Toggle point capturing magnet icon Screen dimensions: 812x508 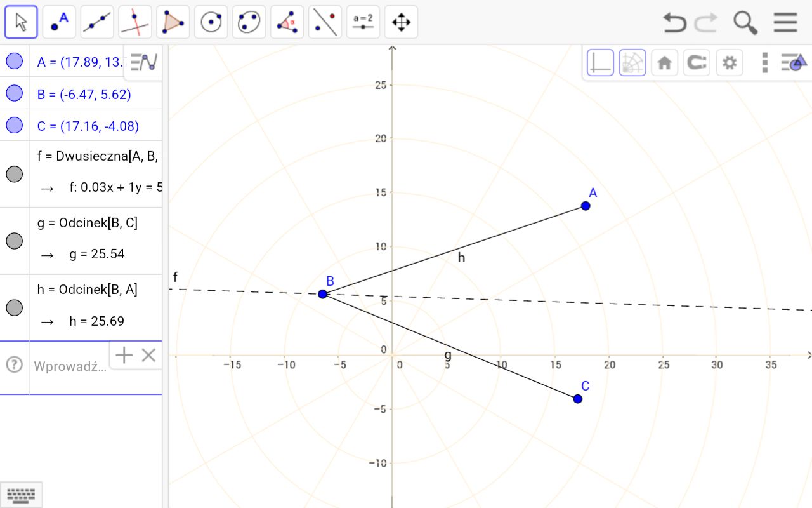coord(697,63)
